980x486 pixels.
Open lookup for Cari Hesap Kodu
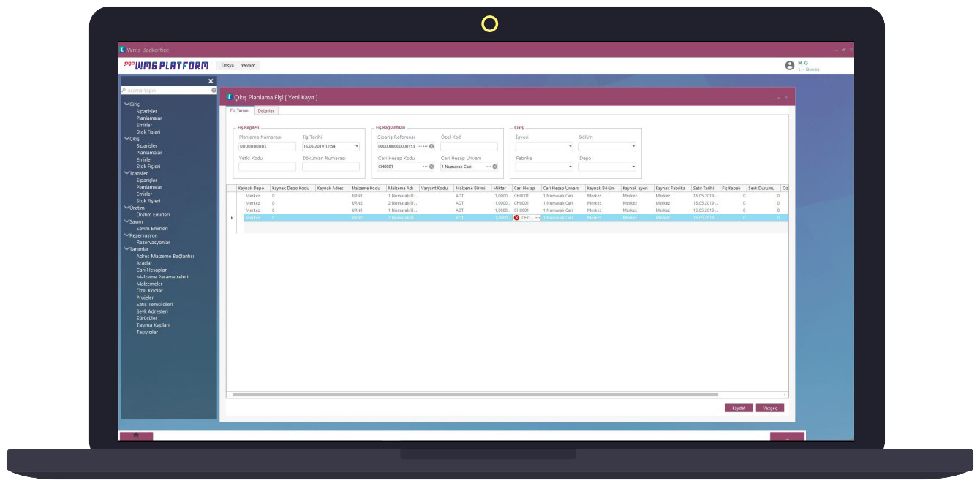tap(425, 167)
